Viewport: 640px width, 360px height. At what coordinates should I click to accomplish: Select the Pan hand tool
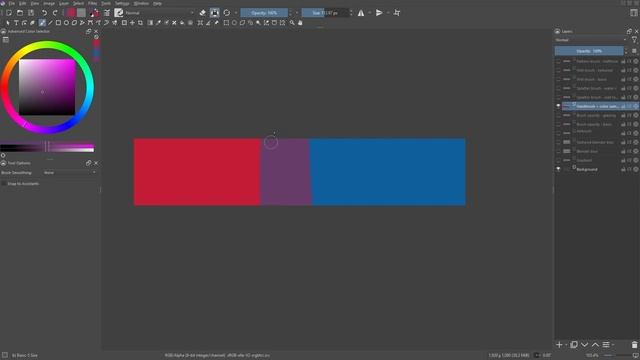click(300, 23)
